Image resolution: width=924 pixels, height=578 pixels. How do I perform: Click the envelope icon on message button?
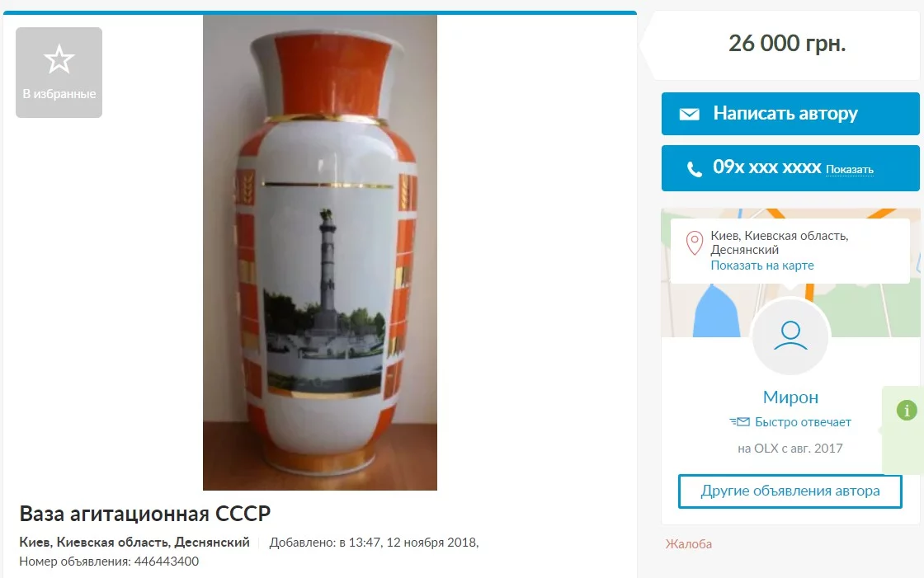[689, 114]
